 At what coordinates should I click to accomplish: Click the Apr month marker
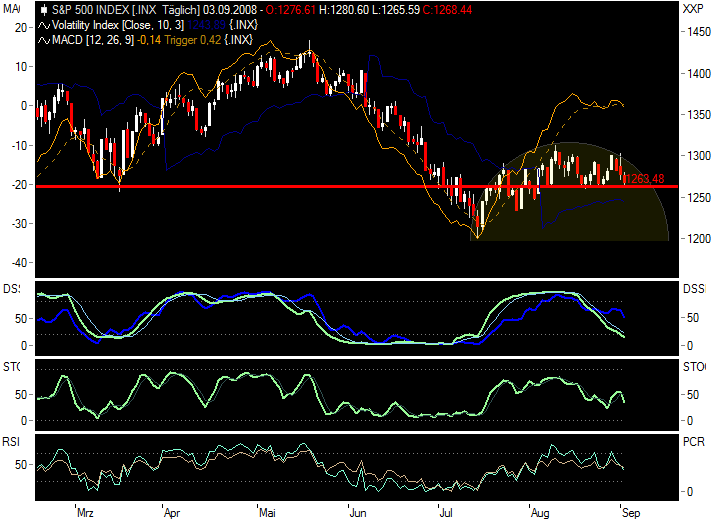pyautogui.click(x=172, y=513)
